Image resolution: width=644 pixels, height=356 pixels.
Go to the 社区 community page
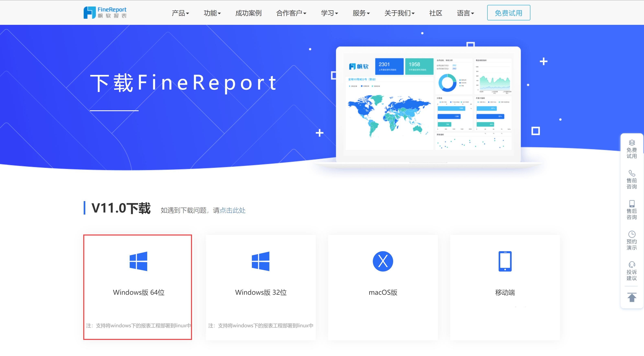coord(436,13)
